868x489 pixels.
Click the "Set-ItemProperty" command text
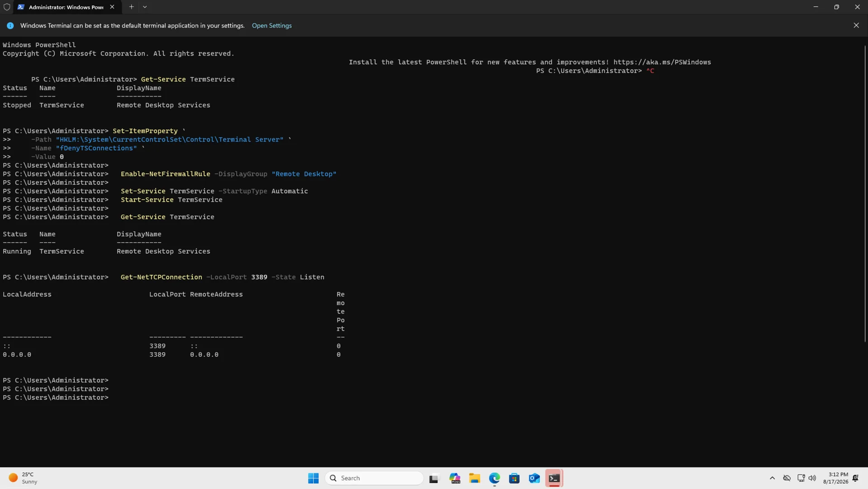tap(145, 131)
